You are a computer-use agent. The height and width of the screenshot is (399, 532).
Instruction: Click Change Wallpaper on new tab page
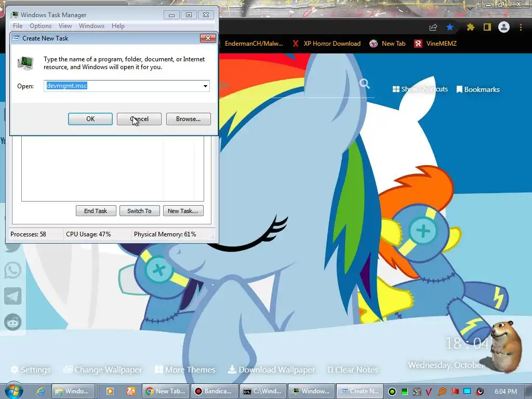(x=103, y=370)
